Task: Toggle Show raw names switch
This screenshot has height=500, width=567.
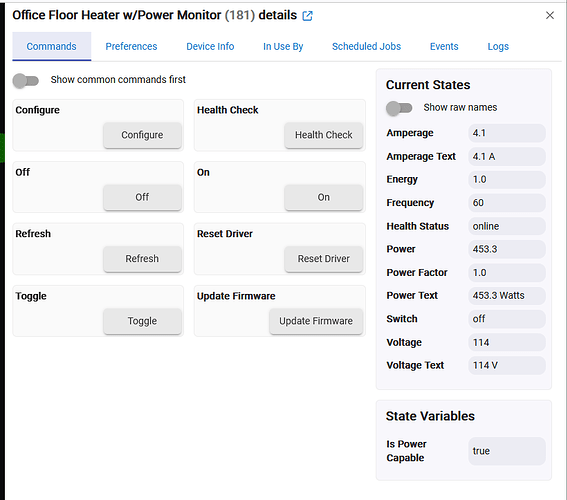Action: point(399,108)
